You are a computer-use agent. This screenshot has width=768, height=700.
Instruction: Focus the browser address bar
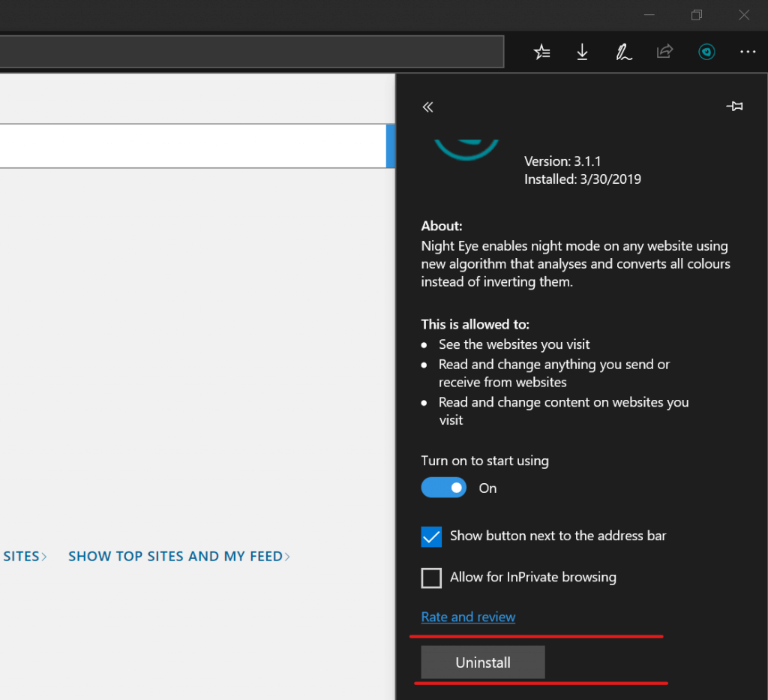[252, 52]
